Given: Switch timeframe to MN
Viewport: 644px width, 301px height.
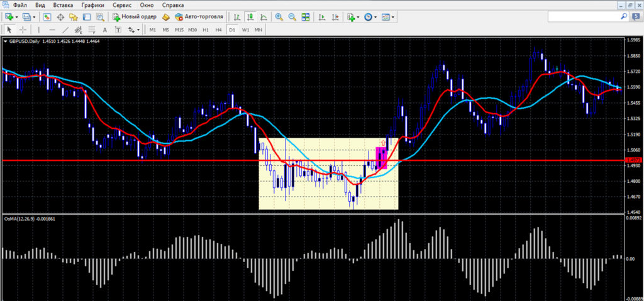Looking at the screenshot, I should (x=258, y=30).
